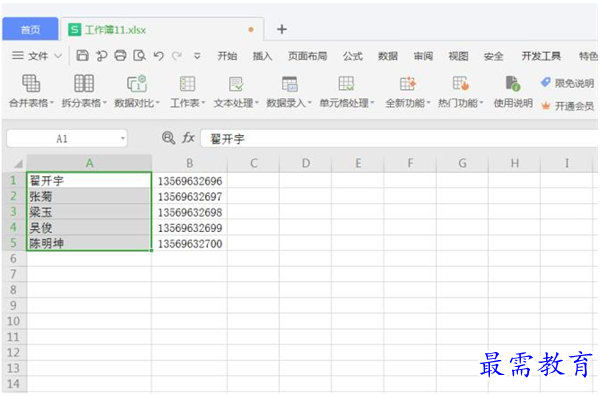Open the 文件 menu
Viewport: 601px width, 396px height.
38,56
